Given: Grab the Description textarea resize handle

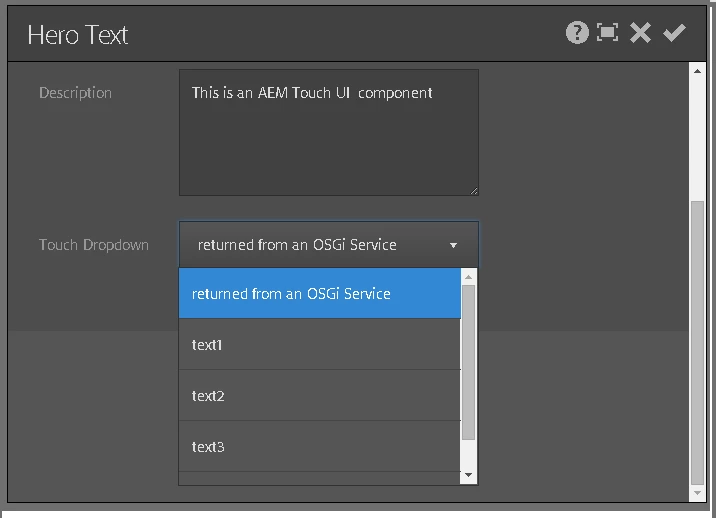Looking at the screenshot, I should point(473,190).
